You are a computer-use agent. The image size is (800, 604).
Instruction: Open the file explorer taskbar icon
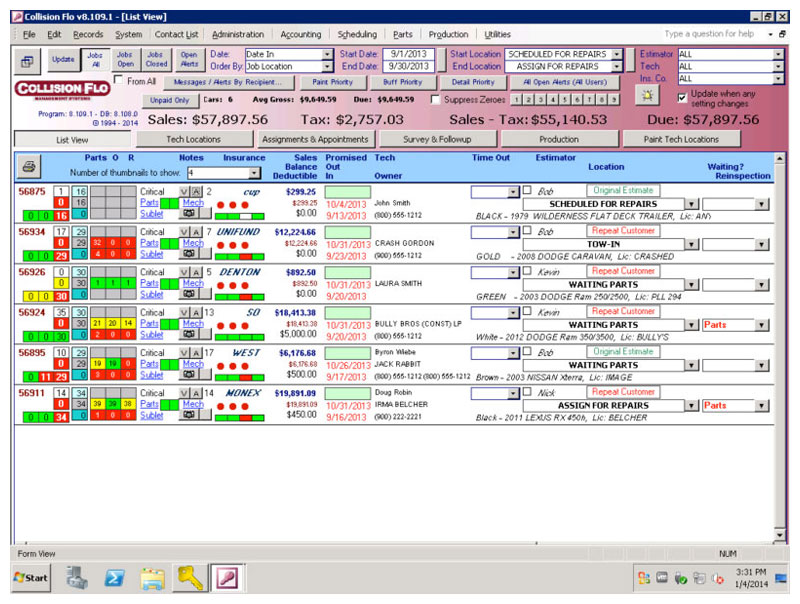(x=152, y=578)
